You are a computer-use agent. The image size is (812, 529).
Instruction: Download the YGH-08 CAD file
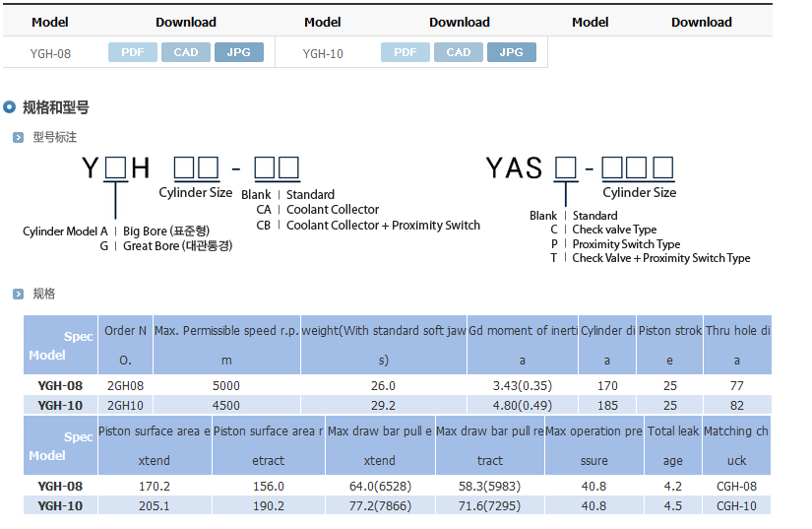coord(186,52)
